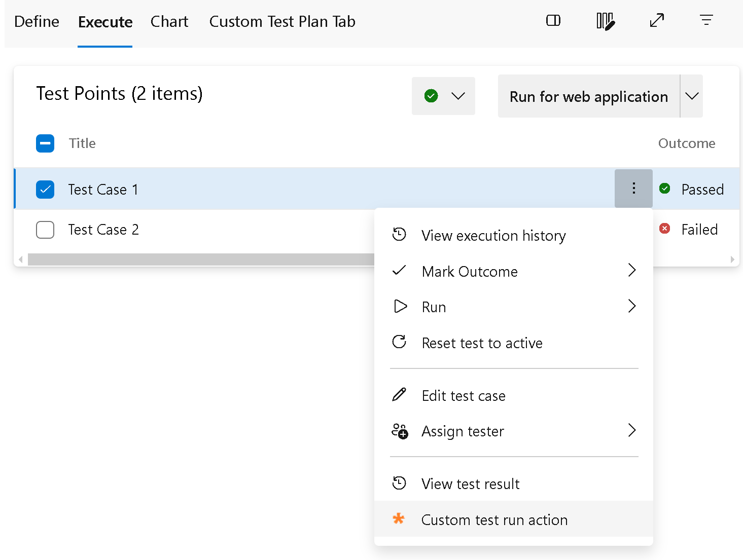743x560 pixels.
Task: Click the orange asterisk custom action icon
Action: tap(399, 519)
